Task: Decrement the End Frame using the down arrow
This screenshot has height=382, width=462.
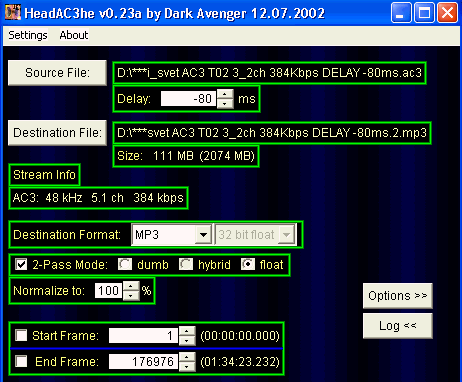Action: point(187,366)
